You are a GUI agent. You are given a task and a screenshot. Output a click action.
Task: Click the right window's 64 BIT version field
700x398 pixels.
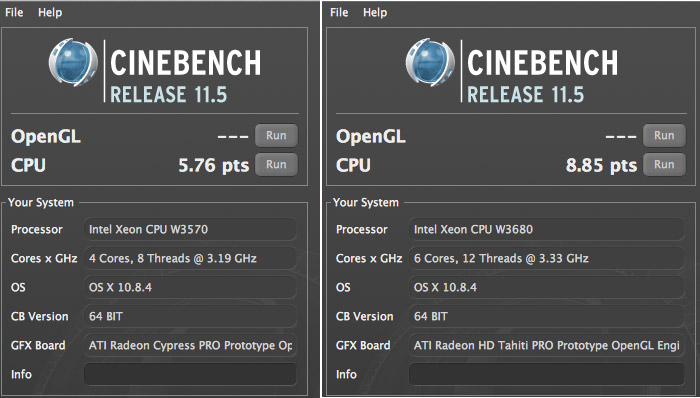click(546, 316)
